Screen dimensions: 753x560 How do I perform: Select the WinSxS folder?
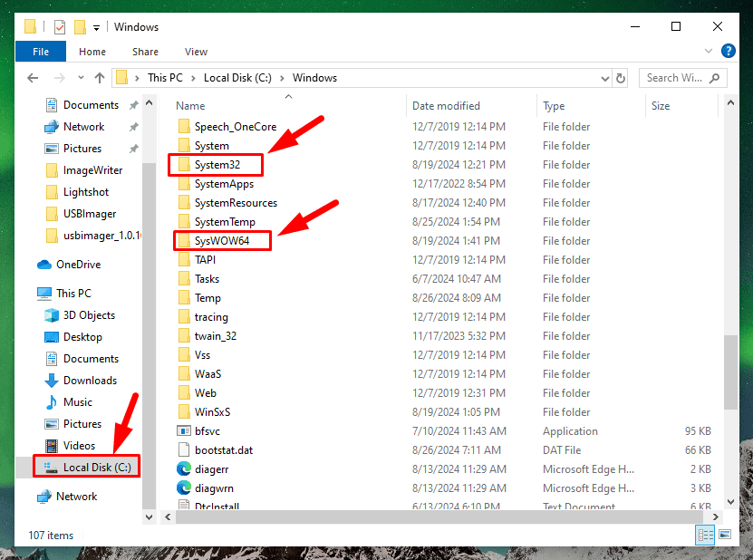pyautogui.click(x=212, y=412)
